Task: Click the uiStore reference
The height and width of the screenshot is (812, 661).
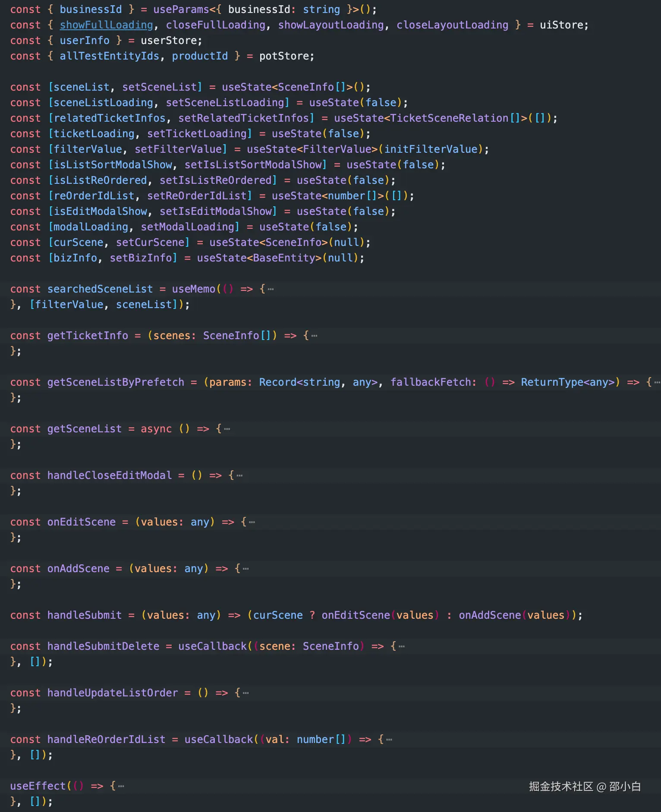Action: pyautogui.click(x=561, y=25)
